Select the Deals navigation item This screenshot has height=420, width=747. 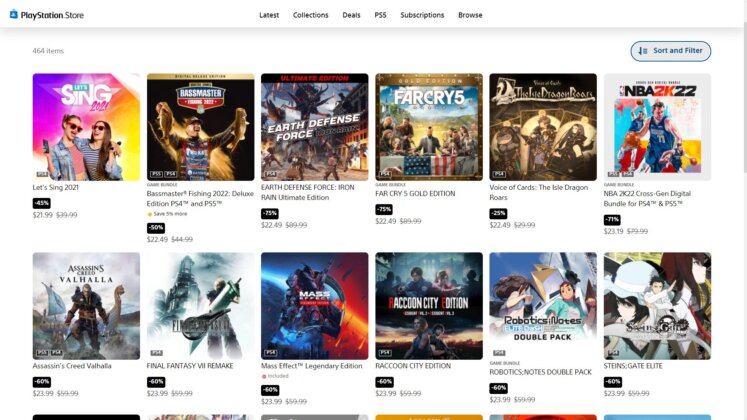pos(351,15)
